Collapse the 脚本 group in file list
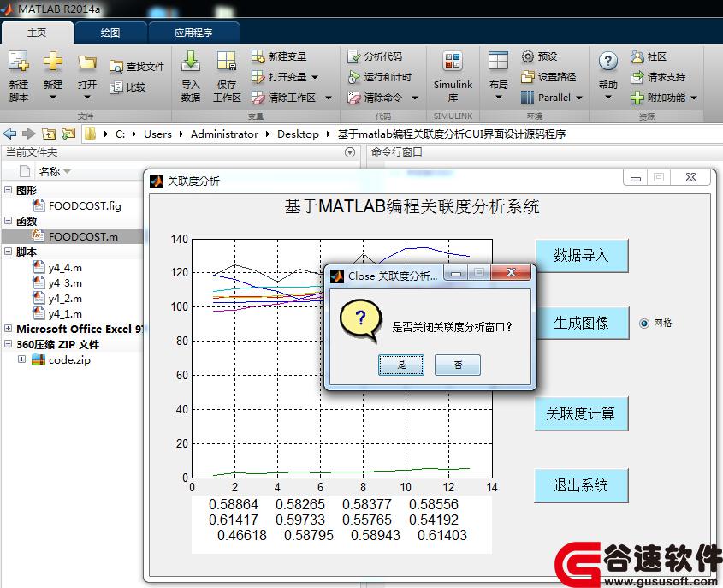 [x=8, y=252]
